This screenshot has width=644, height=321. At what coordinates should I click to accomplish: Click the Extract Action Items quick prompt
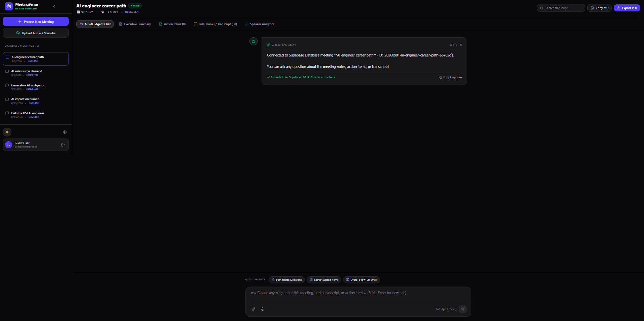click(x=324, y=280)
